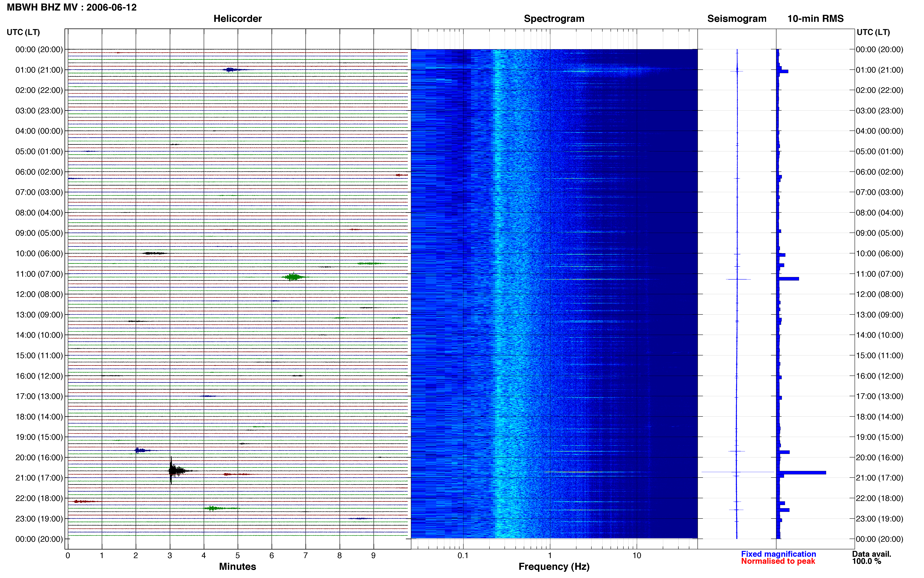This screenshot has width=924, height=578.
Task: Click the 'Data avail. 100.0 %' text
Action: (871, 557)
